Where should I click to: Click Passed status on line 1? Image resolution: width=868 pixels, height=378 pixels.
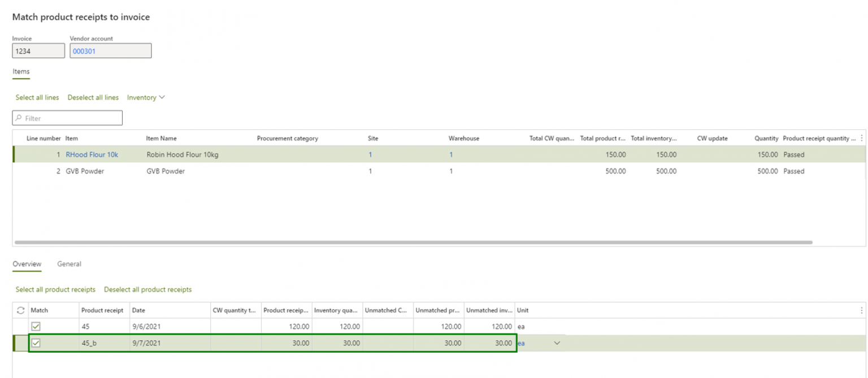tap(793, 155)
